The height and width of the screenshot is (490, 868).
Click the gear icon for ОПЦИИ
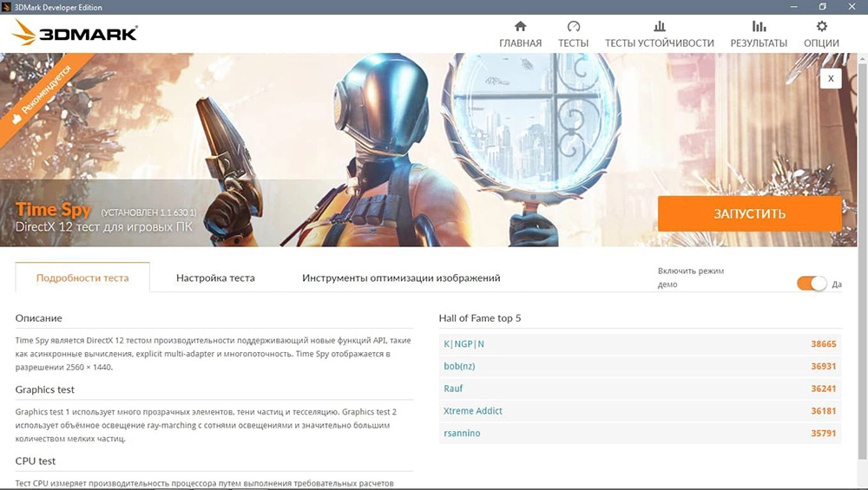click(x=821, y=26)
